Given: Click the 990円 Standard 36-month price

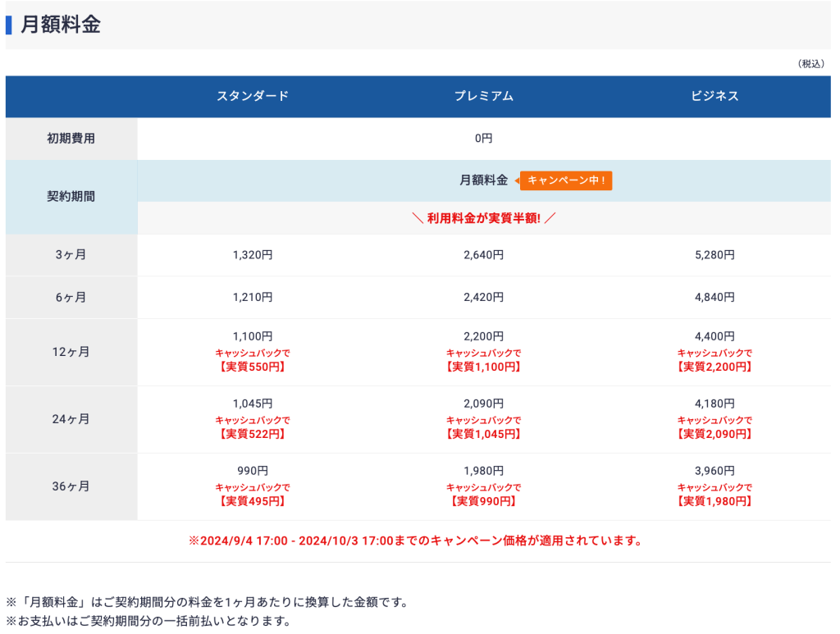Looking at the screenshot, I should click(x=254, y=470).
